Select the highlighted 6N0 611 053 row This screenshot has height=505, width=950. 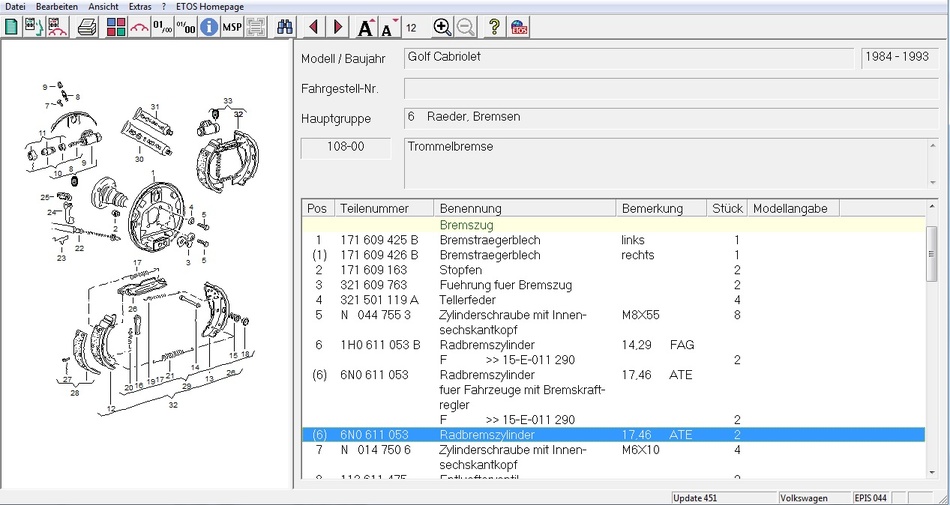(x=614, y=435)
